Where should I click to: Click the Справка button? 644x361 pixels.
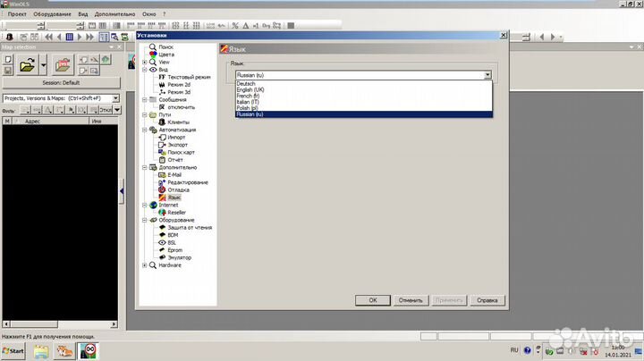pyautogui.click(x=487, y=300)
